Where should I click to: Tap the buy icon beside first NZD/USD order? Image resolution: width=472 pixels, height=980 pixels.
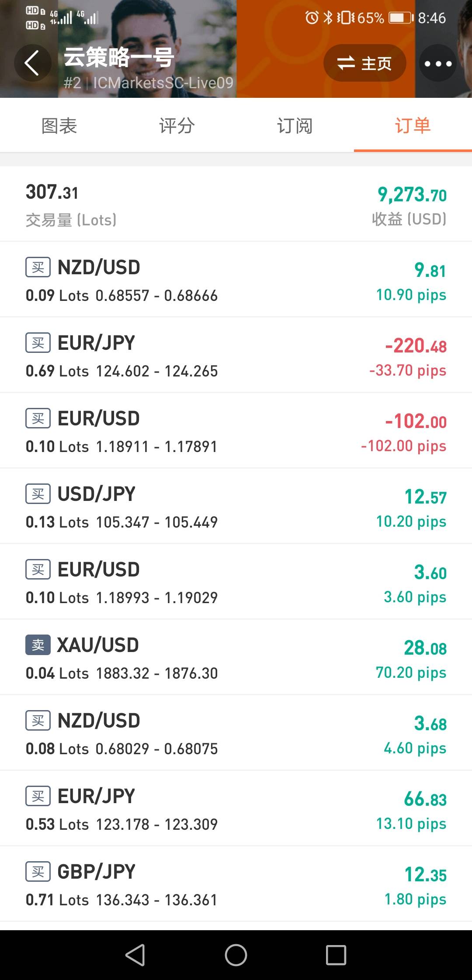coord(38,267)
